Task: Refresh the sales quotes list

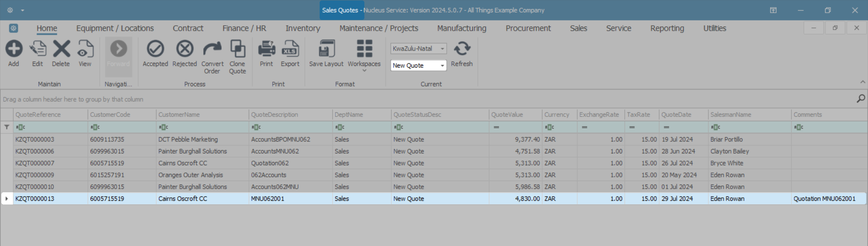Action: pos(462,49)
